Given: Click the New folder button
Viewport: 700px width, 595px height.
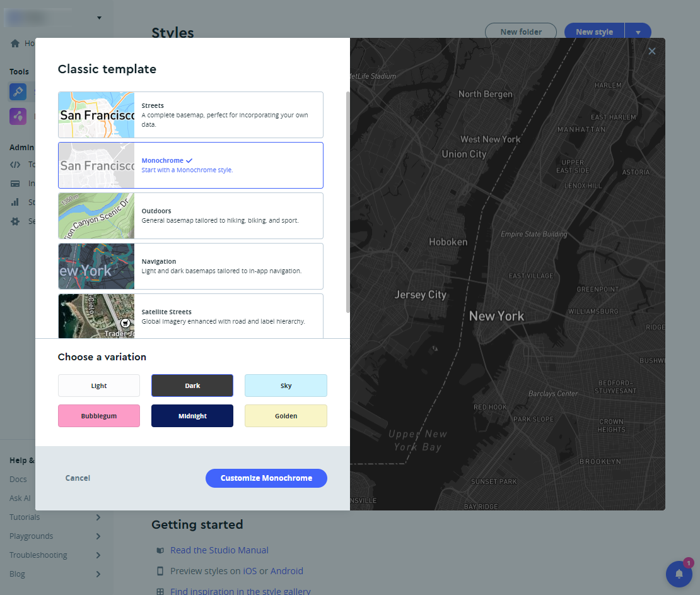Looking at the screenshot, I should tap(520, 32).
